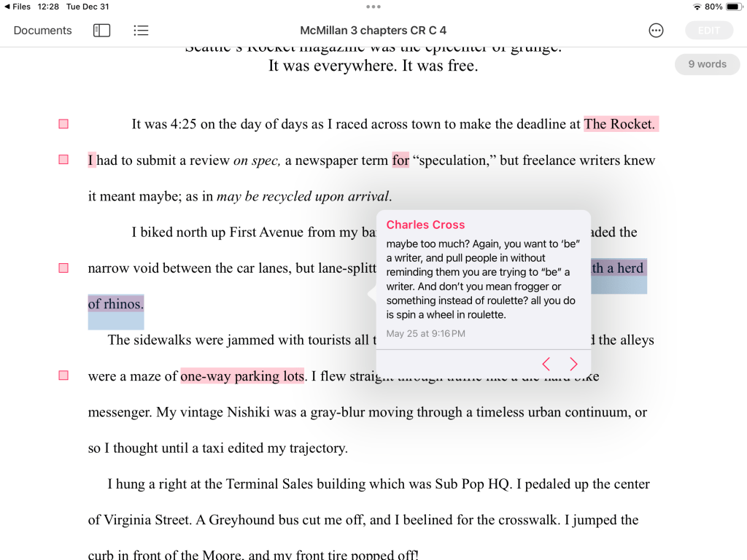Go to next comment arrow

click(x=573, y=364)
